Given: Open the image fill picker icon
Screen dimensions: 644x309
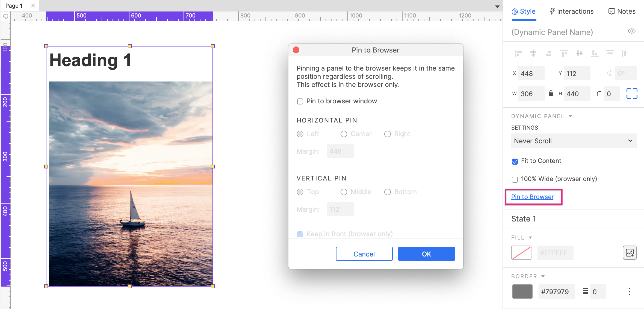Looking at the screenshot, I should pyautogui.click(x=630, y=252).
